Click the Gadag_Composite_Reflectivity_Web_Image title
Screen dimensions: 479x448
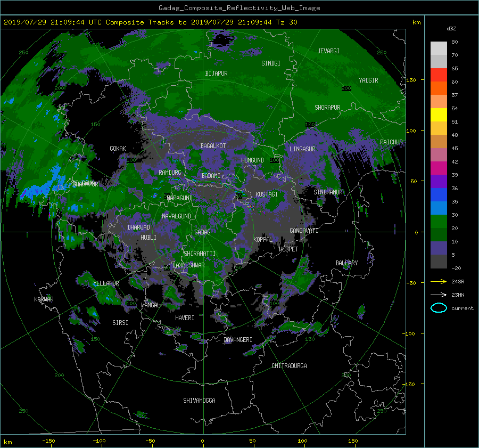pos(239,8)
